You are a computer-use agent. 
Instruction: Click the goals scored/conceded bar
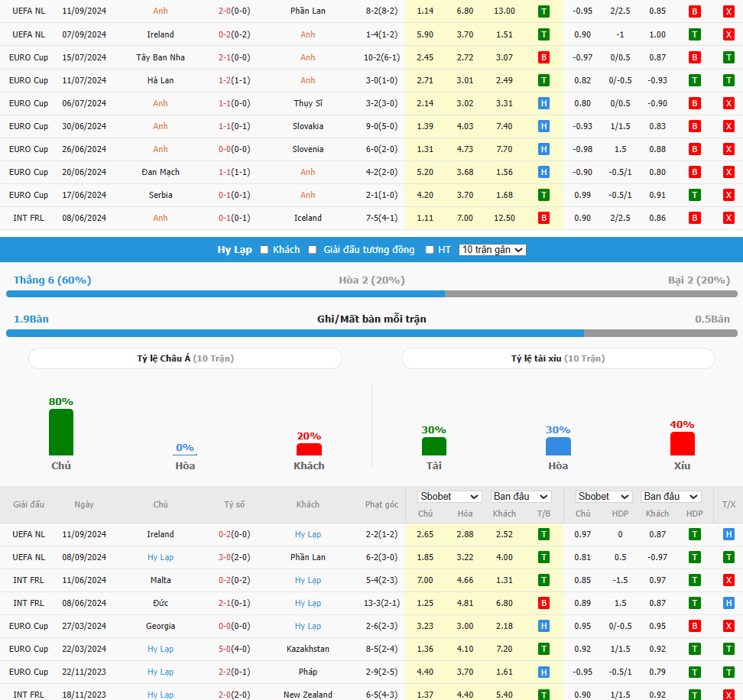[371, 333]
